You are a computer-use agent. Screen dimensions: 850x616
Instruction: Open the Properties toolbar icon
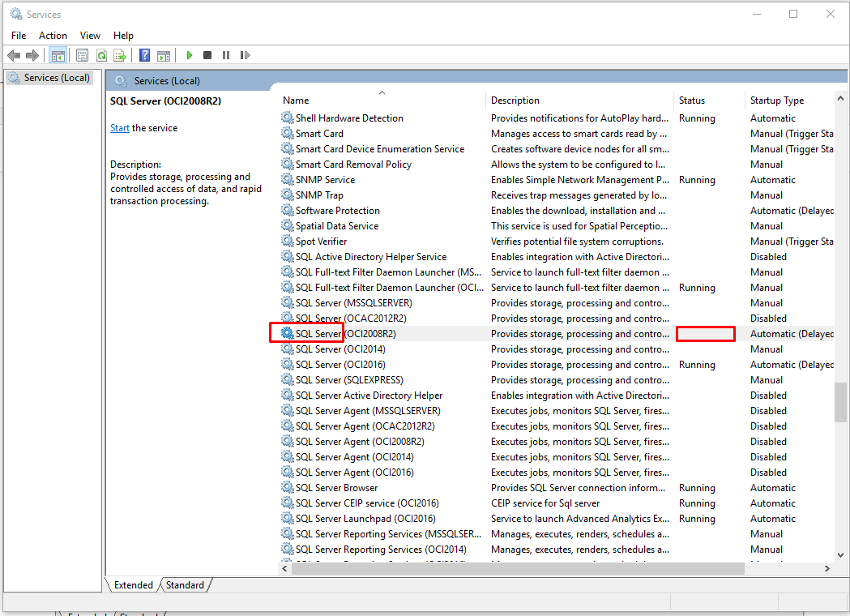(x=82, y=55)
